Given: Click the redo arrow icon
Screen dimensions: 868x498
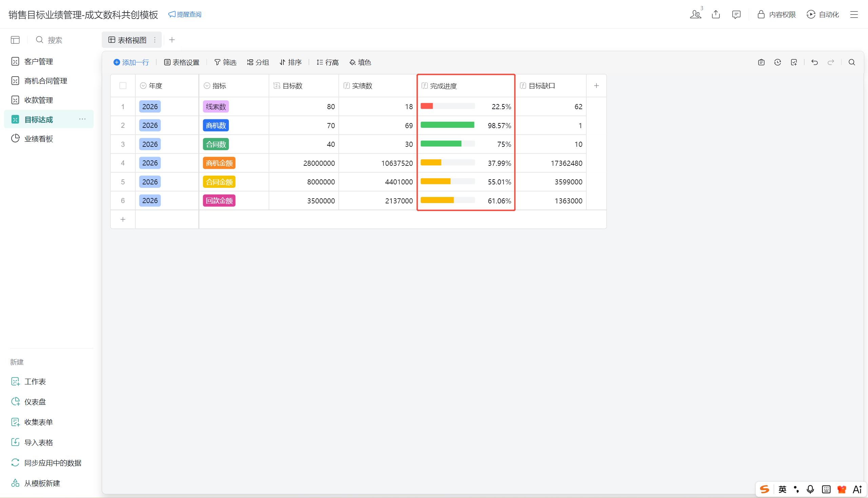Looking at the screenshot, I should [x=831, y=62].
